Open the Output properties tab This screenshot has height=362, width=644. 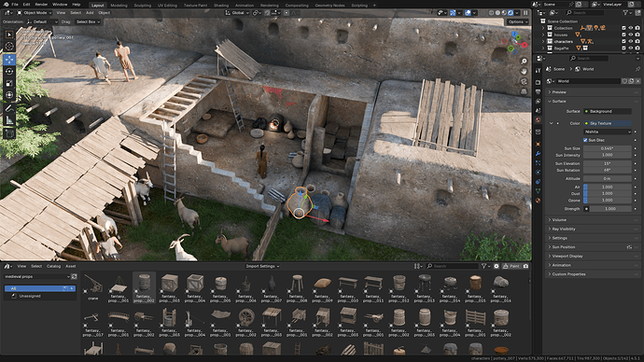[x=538, y=91]
